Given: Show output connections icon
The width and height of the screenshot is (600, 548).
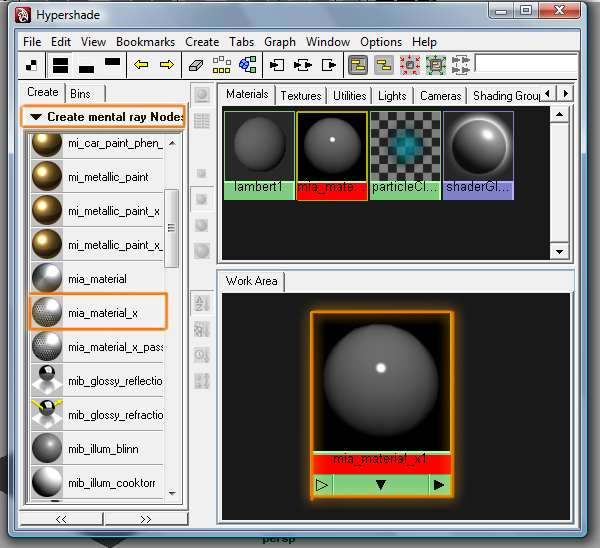Looking at the screenshot, I should coord(329,65).
